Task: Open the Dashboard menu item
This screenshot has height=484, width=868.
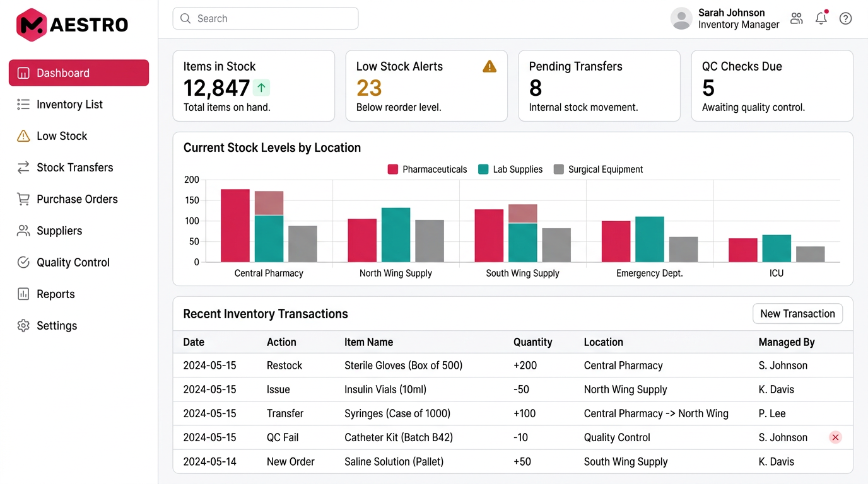Action: point(79,73)
